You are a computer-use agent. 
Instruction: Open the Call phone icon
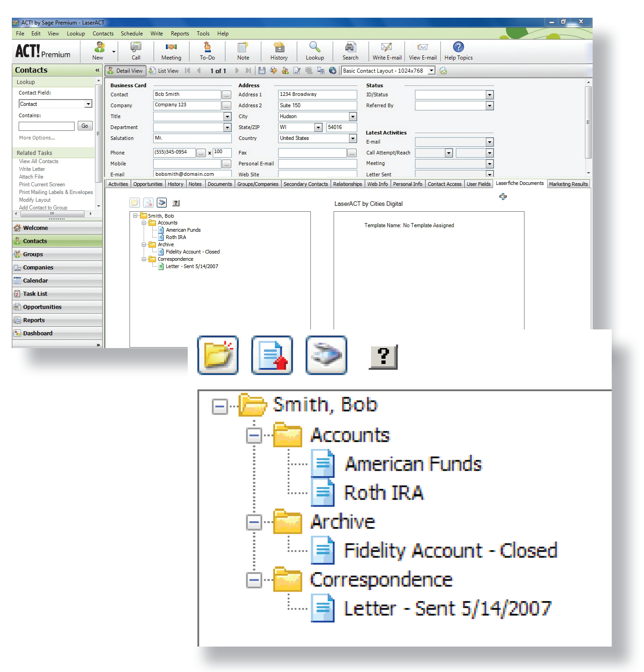pos(136,47)
